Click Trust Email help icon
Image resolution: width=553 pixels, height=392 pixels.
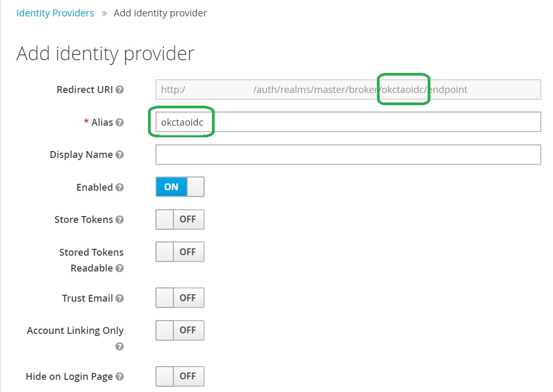click(119, 298)
